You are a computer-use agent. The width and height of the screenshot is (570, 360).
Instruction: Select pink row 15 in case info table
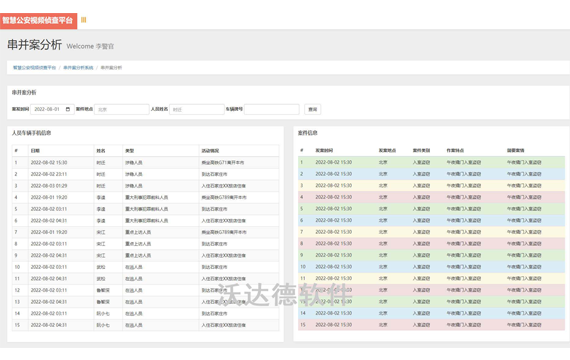point(431,325)
